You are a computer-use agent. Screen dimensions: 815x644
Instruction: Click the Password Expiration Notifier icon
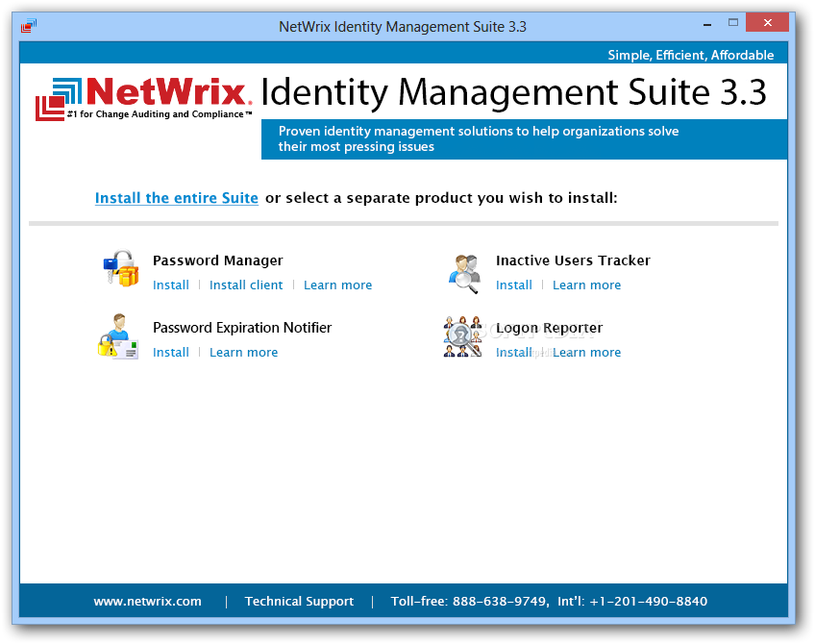(x=118, y=336)
